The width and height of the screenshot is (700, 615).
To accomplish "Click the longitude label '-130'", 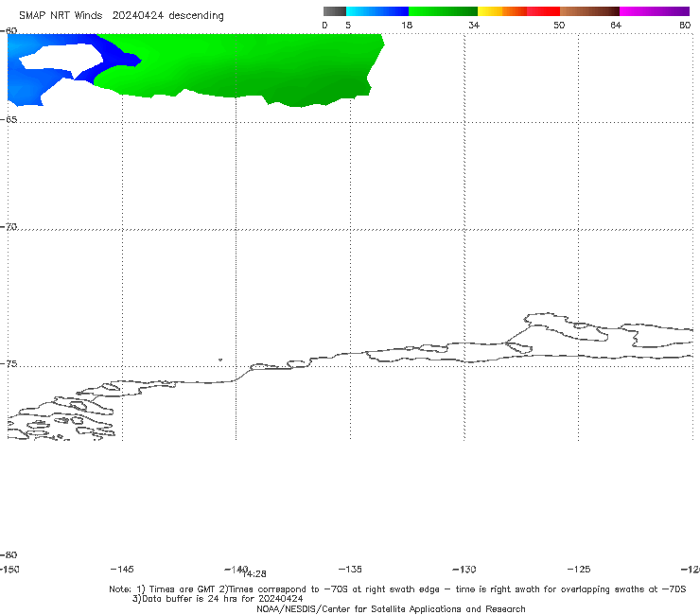I will tap(464, 569).
